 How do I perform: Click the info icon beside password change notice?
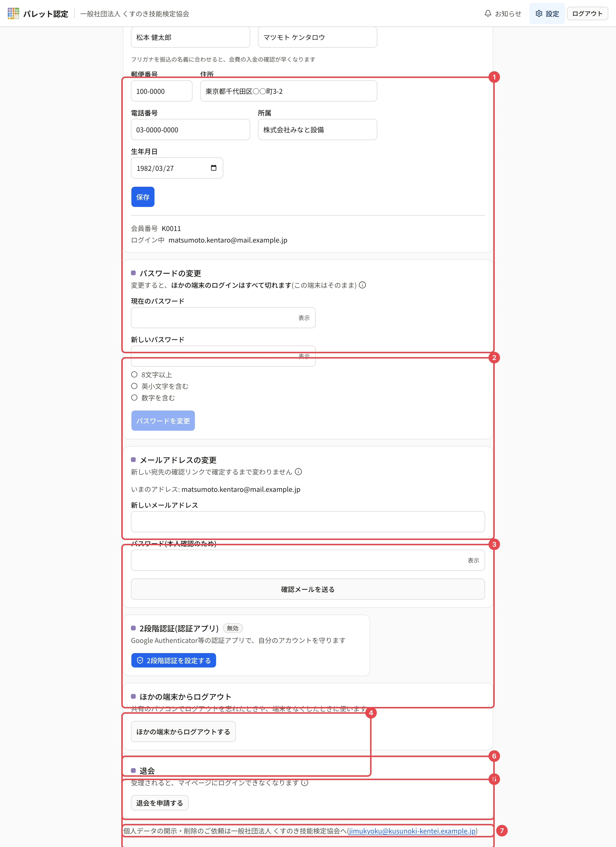(362, 285)
